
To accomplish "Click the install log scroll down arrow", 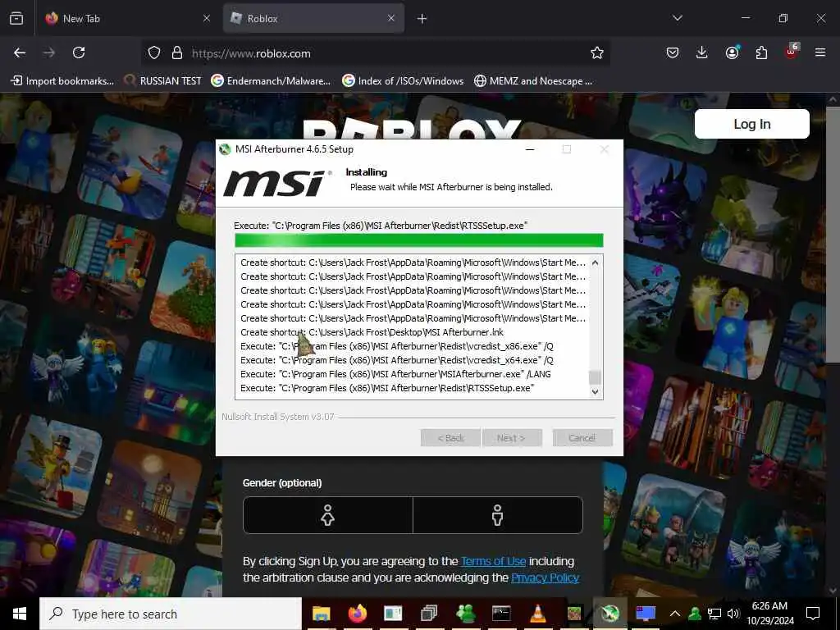I will 595,391.
